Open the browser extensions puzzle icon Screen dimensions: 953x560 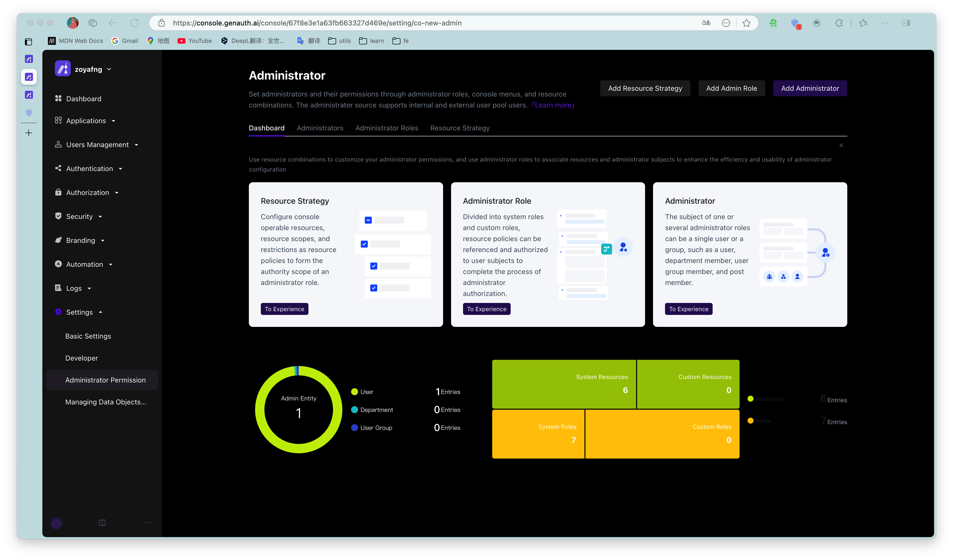[839, 23]
